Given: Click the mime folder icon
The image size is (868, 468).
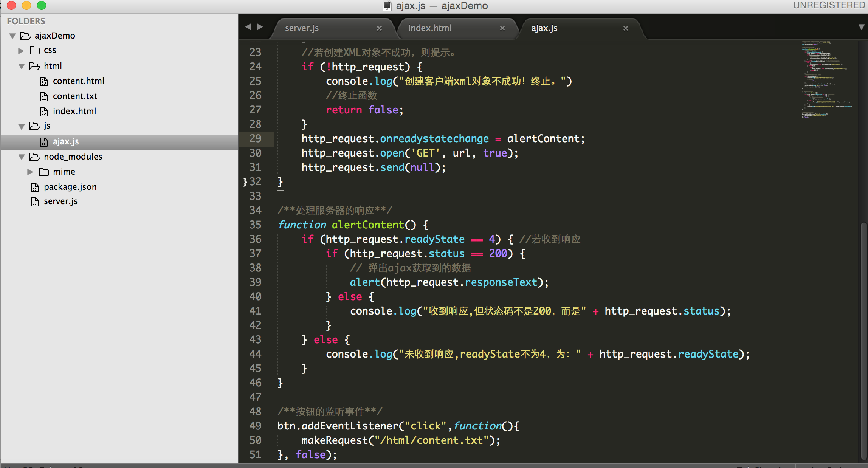Looking at the screenshot, I should pyautogui.click(x=44, y=172).
